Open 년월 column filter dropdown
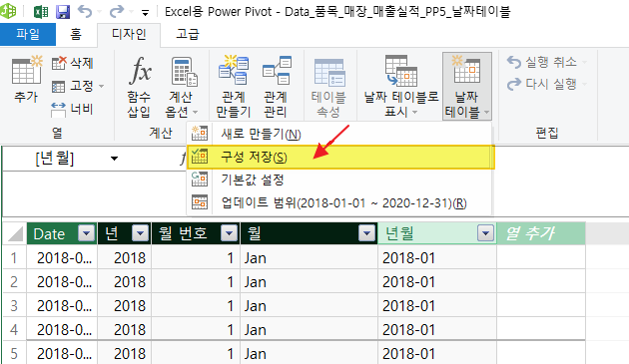 pos(485,233)
